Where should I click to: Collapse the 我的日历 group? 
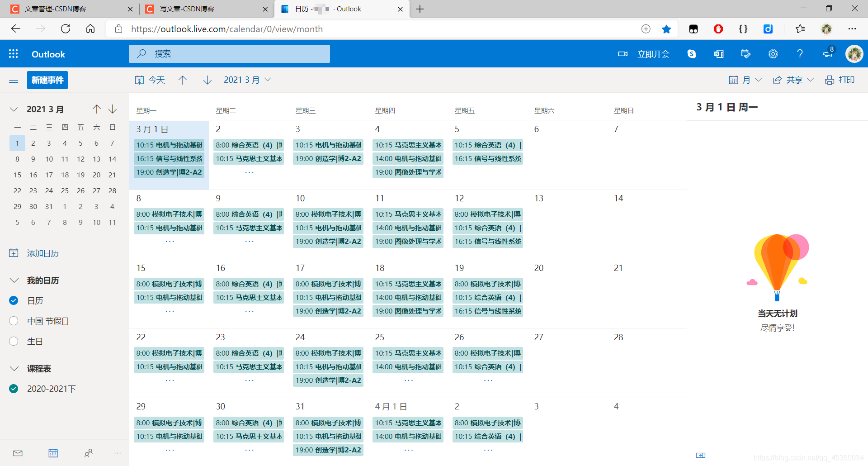(14, 281)
